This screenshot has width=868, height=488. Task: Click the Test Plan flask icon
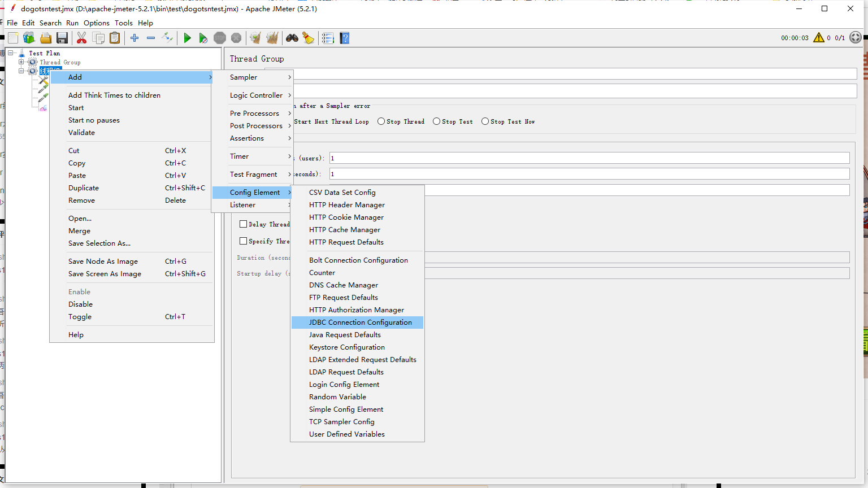pos(21,53)
